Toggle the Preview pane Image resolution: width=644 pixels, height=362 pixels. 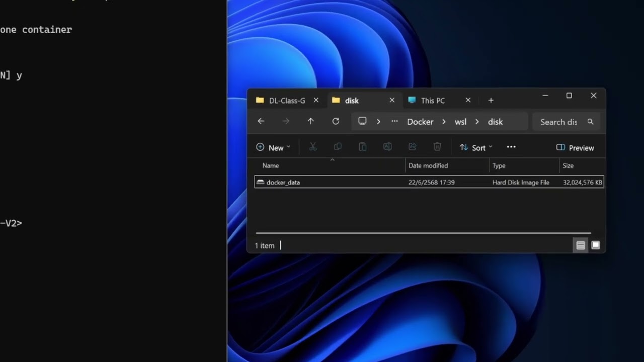575,147
